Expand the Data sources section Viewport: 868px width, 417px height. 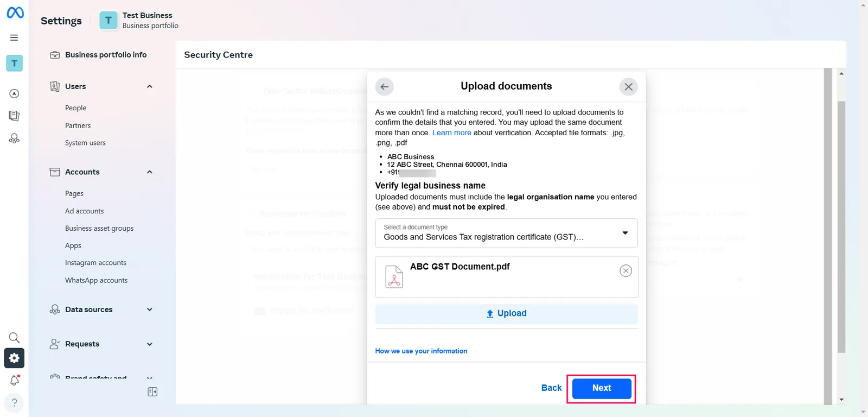[x=150, y=309]
